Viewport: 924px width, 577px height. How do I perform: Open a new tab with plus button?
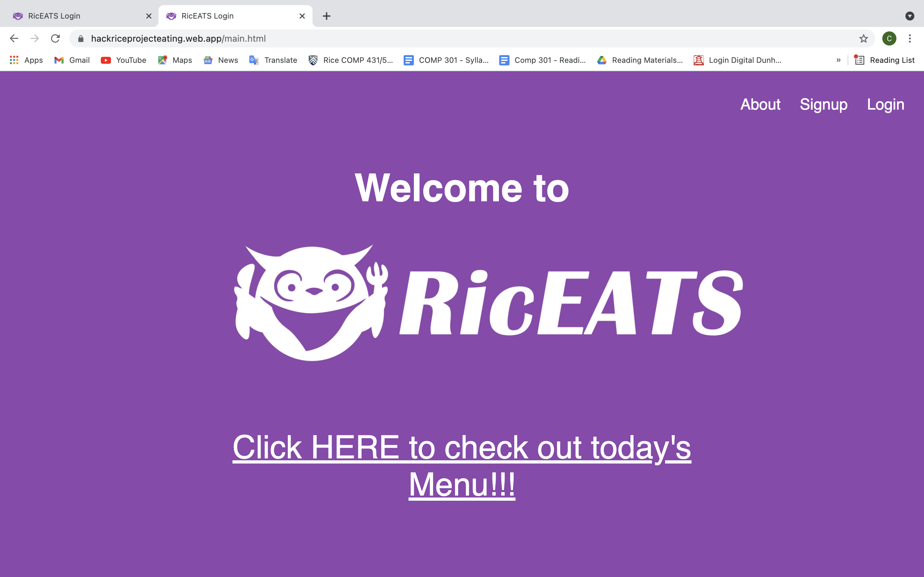[x=327, y=16]
